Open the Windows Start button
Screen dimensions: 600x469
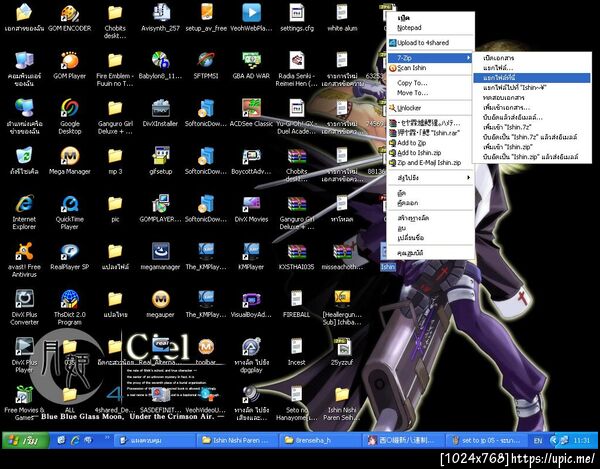26,441
